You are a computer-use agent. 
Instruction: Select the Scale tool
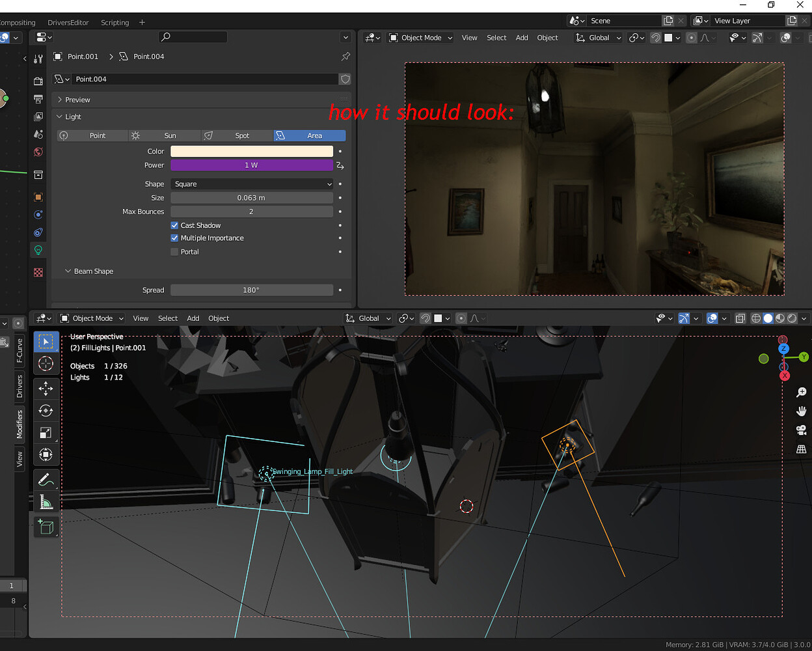(x=46, y=433)
